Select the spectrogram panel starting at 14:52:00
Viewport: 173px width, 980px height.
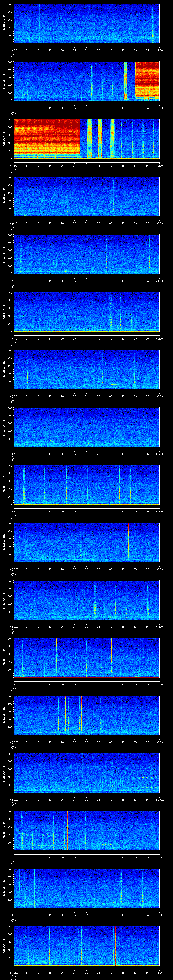(x=87, y=369)
